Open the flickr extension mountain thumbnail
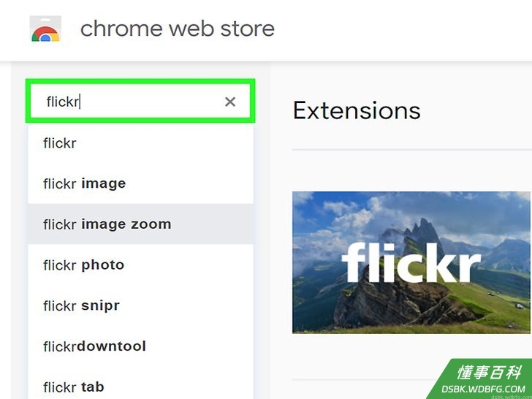Screen dimensions: 532x399 [411, 262]
